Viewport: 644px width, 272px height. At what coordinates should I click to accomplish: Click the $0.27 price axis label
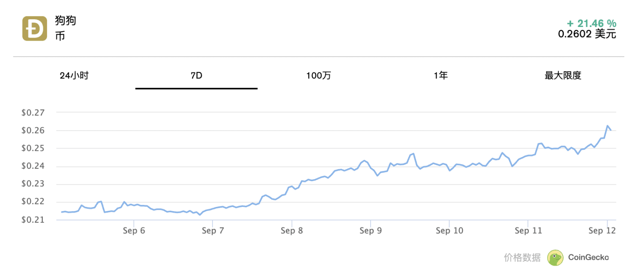[x=33, y=113]
